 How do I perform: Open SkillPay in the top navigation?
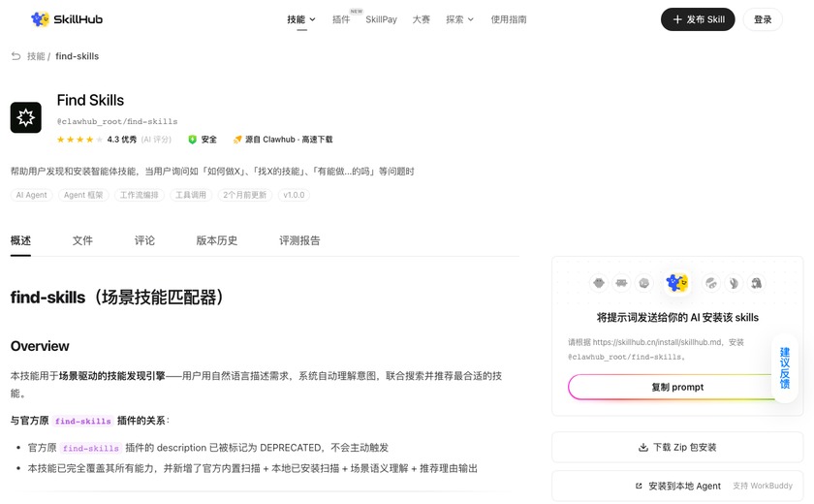pos(381,19)
